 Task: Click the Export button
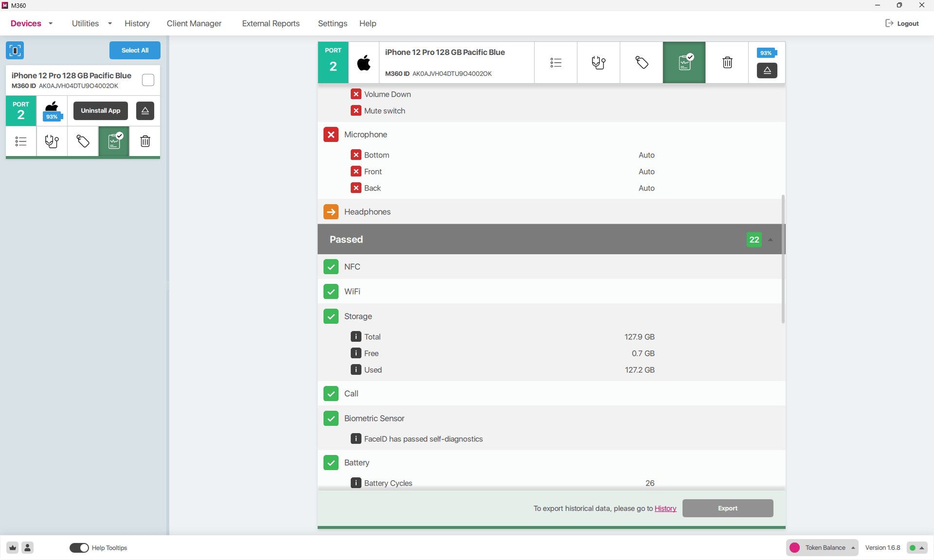(728, 508)
